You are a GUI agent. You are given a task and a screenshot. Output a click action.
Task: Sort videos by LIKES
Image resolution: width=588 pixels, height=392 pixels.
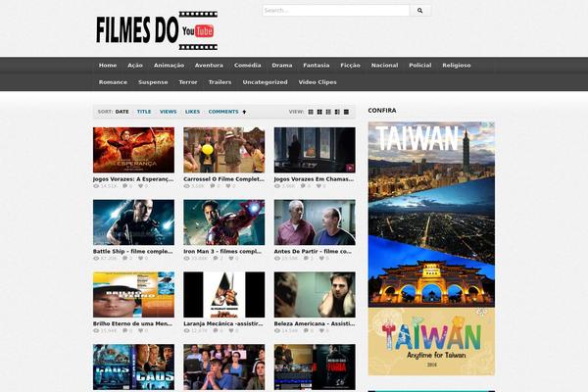click(192, 112)
